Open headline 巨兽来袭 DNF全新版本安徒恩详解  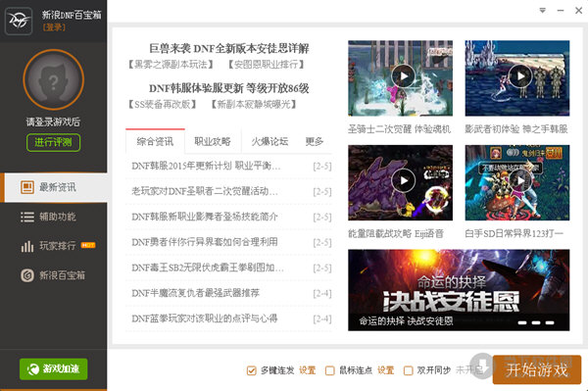click(x=229, y=48)
